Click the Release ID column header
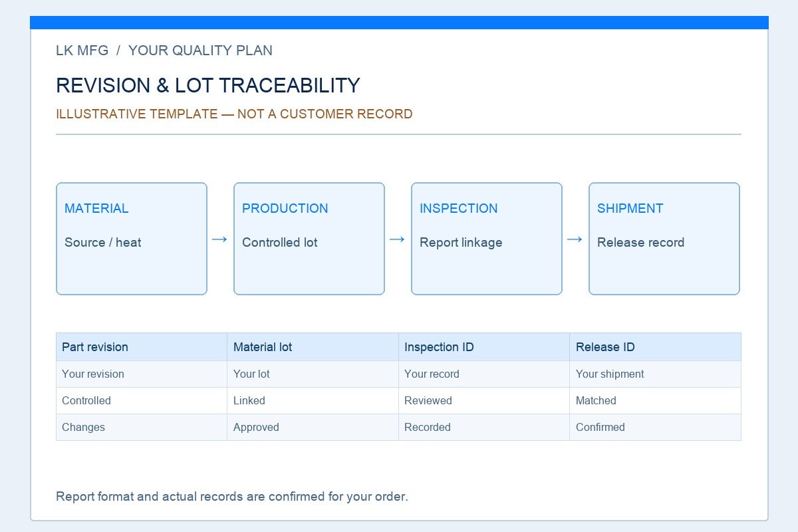Screen dimensions: 798x532 (655, 347)
